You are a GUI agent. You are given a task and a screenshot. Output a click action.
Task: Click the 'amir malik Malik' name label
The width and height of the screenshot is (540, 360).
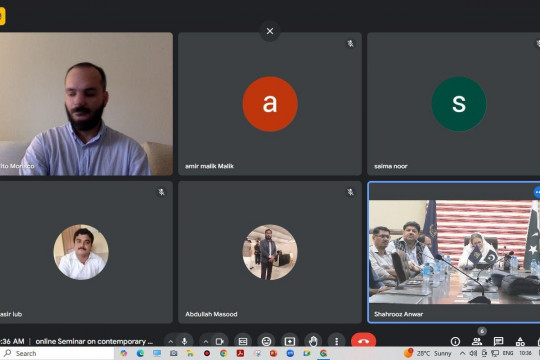point(209,166)
